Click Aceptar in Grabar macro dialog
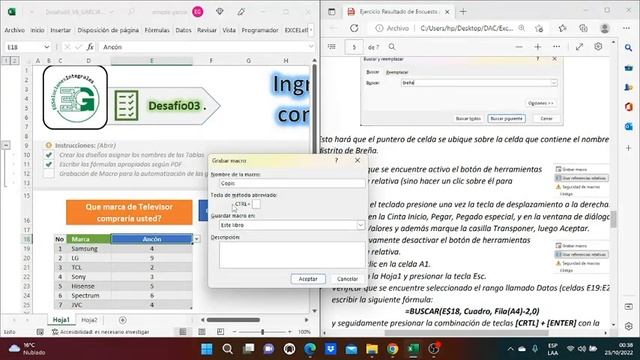Viewport: 640px width, 360px height. [x=308, y=279]
